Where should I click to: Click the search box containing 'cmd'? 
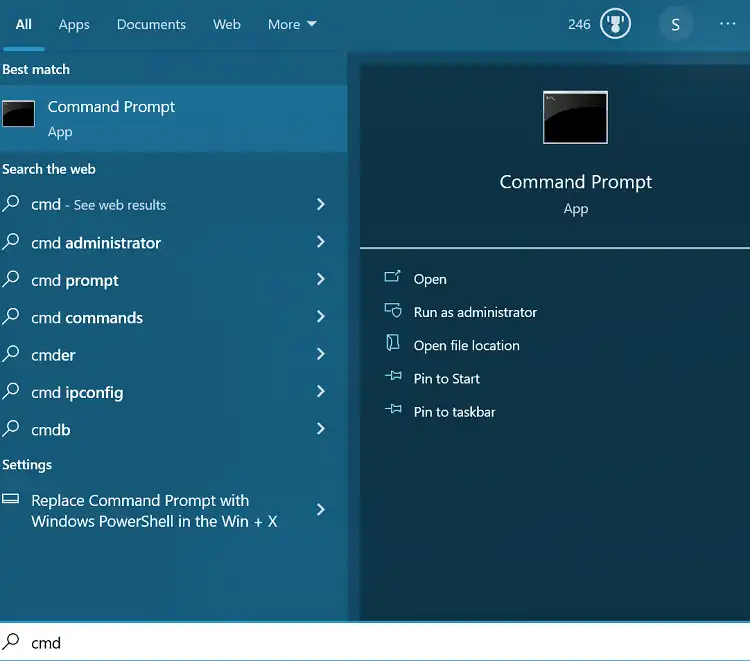375,642
